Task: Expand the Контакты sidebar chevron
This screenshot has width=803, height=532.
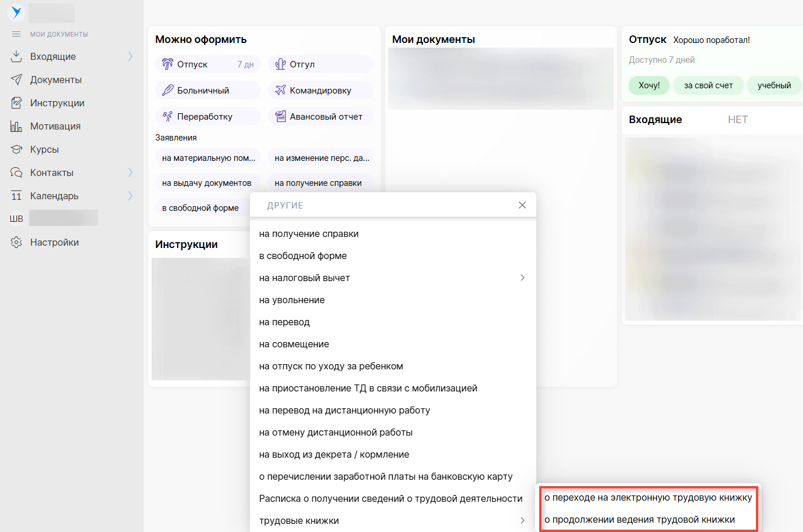Action: 130,172
